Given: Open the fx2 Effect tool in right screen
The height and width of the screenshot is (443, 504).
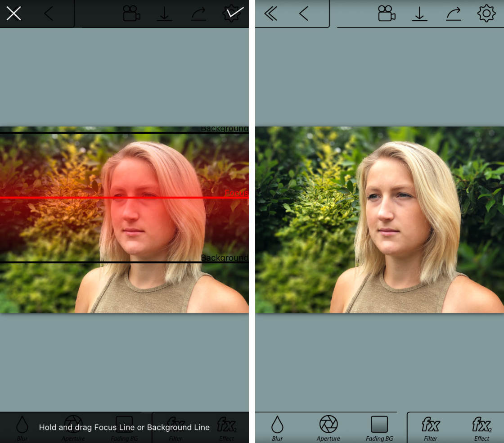Looking at the screenshot, I should pyautogui.click(x=481, y=429).
